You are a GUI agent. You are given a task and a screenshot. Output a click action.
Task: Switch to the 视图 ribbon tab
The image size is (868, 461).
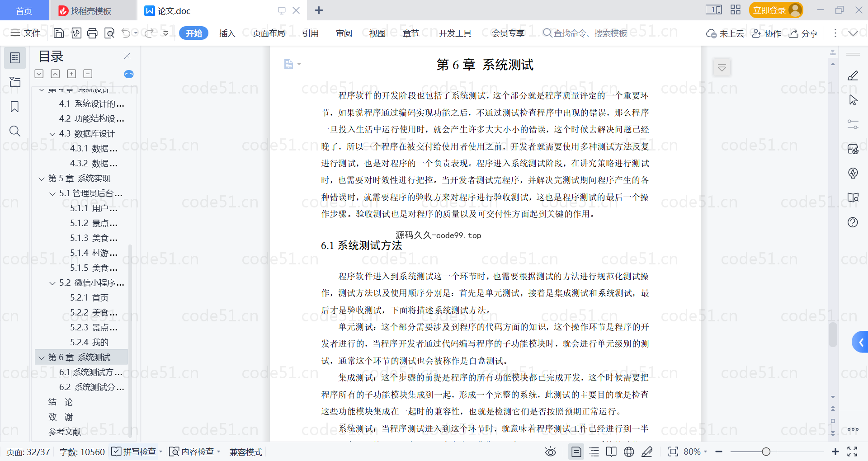pos(377,33)
